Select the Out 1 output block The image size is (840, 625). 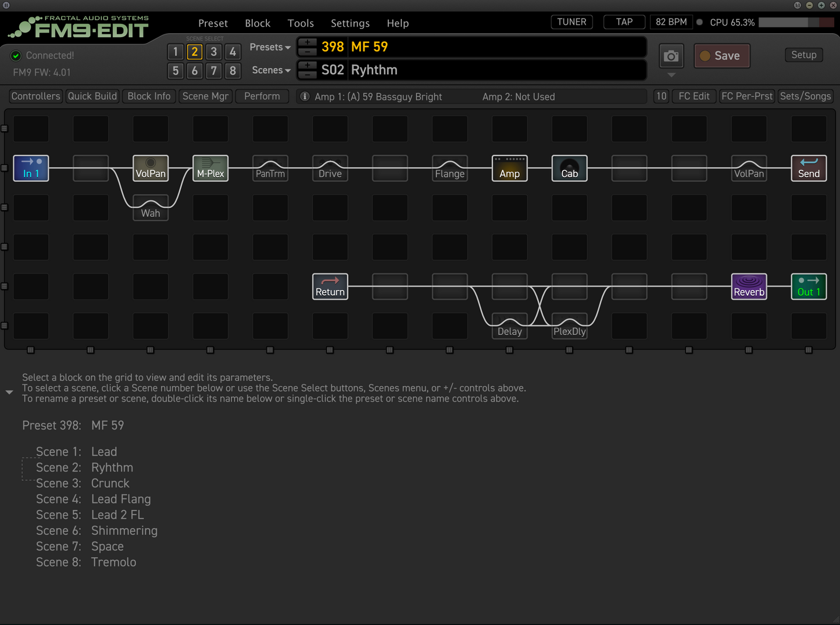[809, 287]
